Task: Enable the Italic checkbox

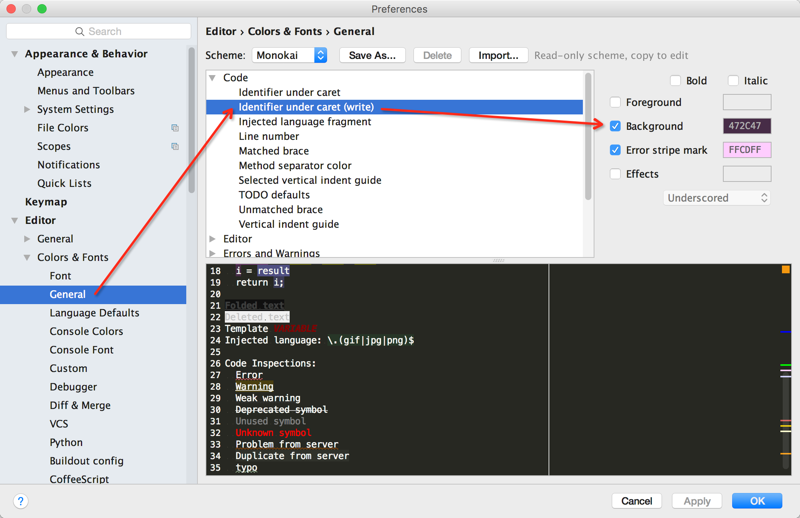Action: coord(733,81)
